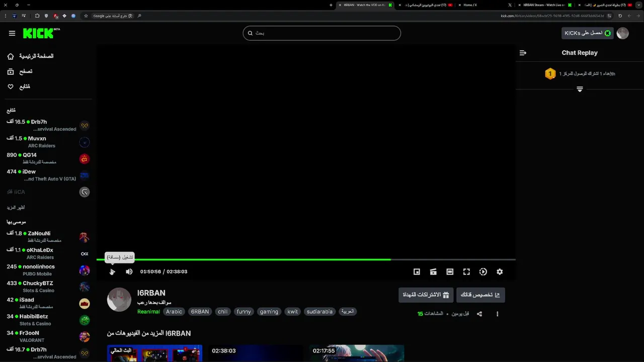Open the iSaad channel
Viewport: 644px width, 362px height.
point(48,303)
